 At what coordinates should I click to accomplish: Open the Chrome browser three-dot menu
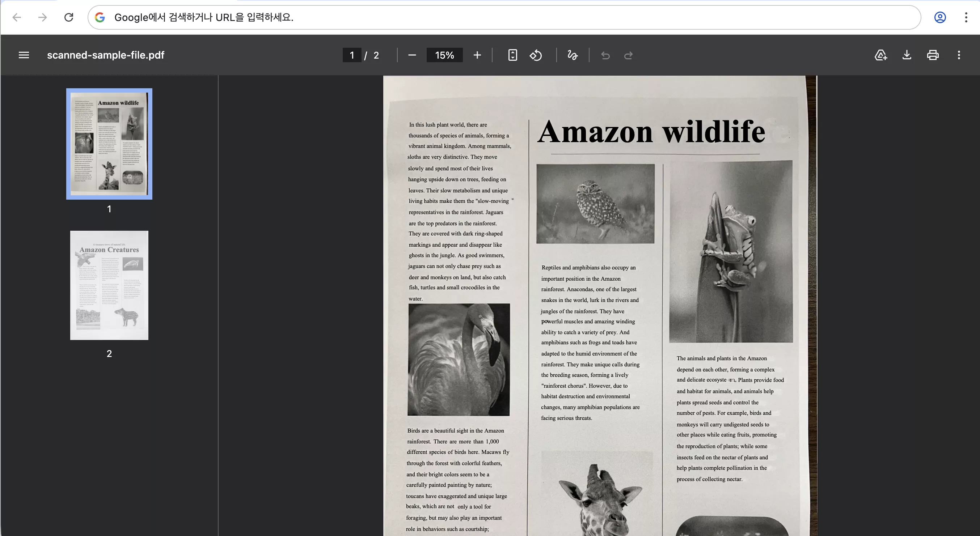tap(966, 17)
